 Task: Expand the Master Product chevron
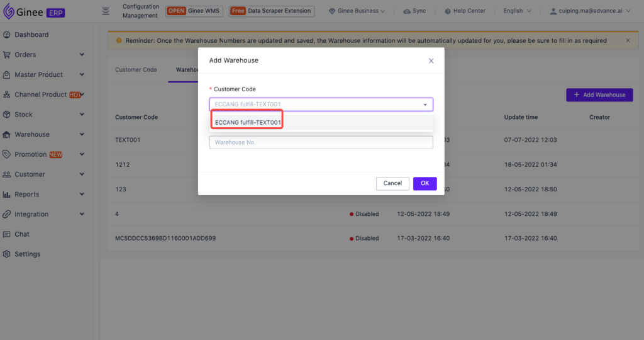coord(82,74)
